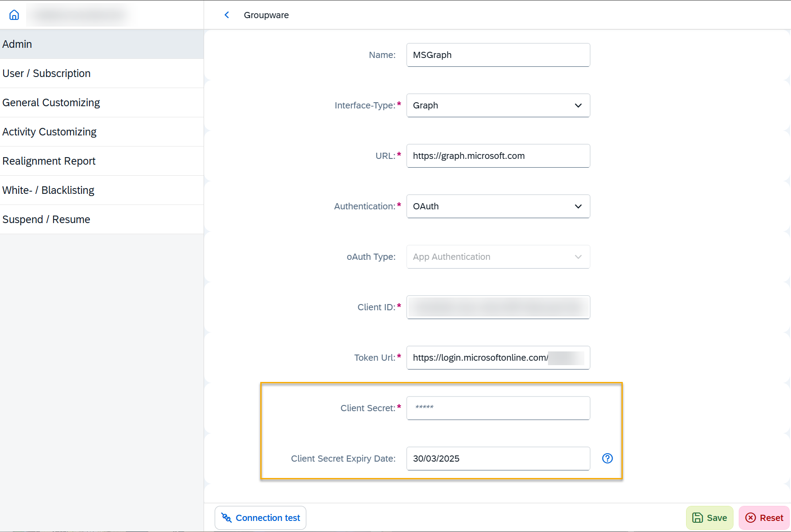Navigate to Suspend / Resume
The height and width of the screenshot is (532, 791).
click(x=102, y=220)
